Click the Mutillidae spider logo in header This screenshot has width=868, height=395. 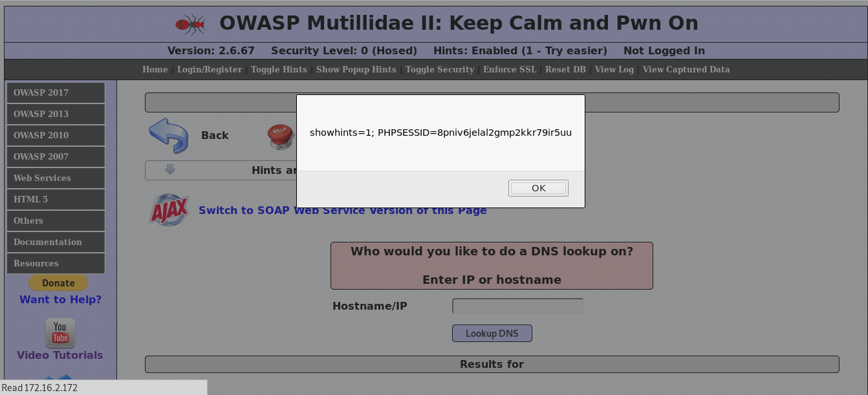coord(190,23)
